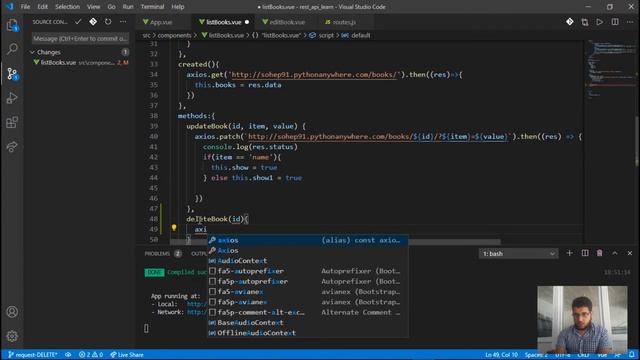Open the Live Share activity icon
Screen dimensions: 640x360
point(12,147)
